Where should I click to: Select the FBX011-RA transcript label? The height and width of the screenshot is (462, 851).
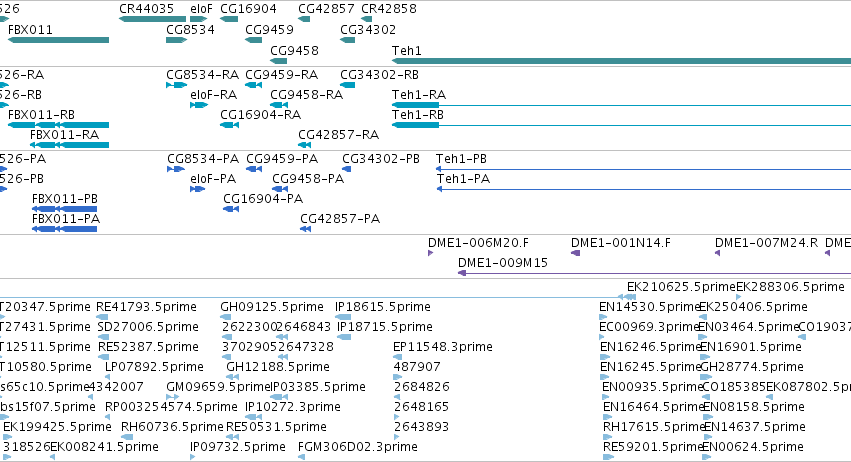[x=64, y=135]
